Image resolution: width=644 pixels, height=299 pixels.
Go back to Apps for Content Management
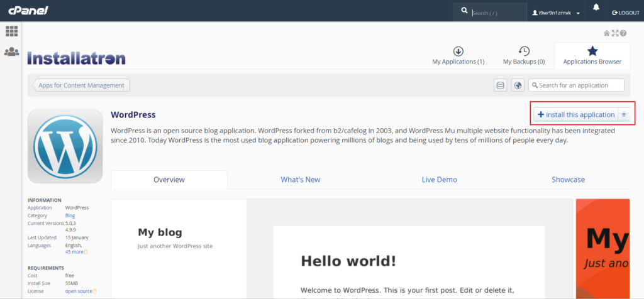coord(81,85)
